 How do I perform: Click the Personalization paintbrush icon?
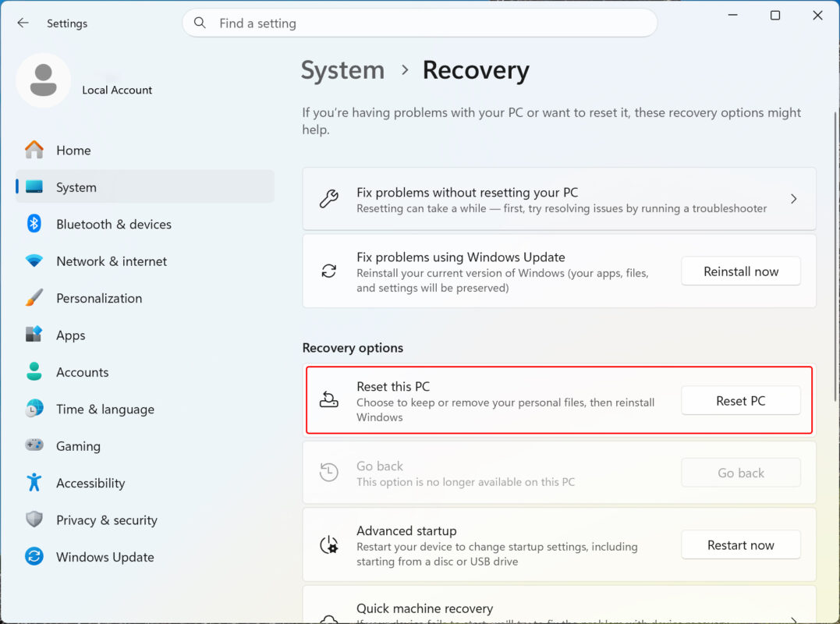point(34,298)
